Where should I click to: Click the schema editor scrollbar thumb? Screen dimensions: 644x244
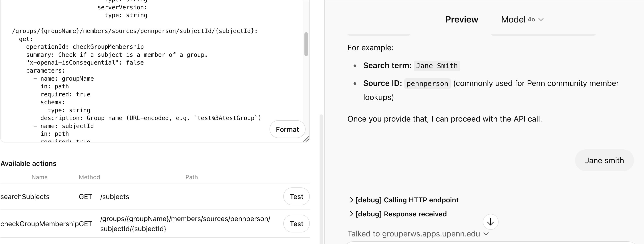[306, 44]
